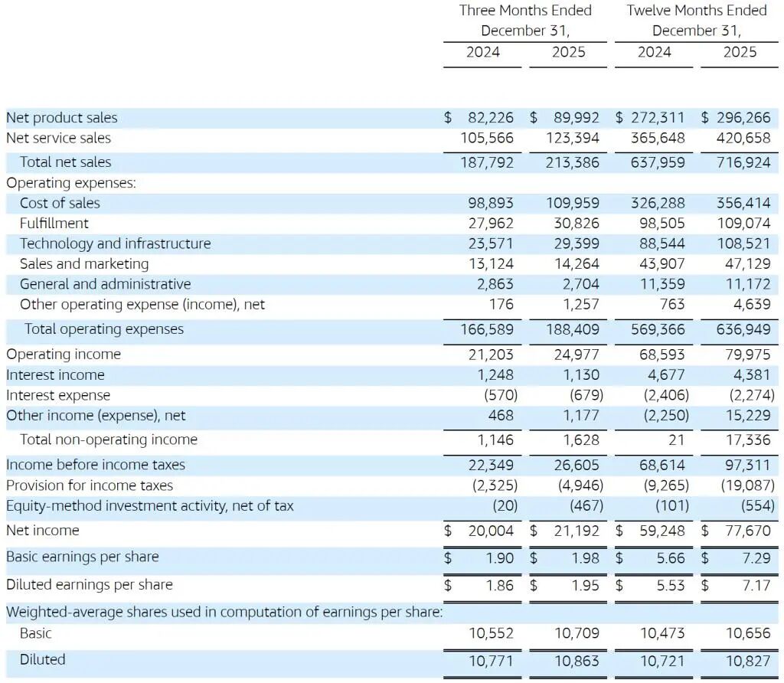Click the Net income row label

click(x=42, y=530)
